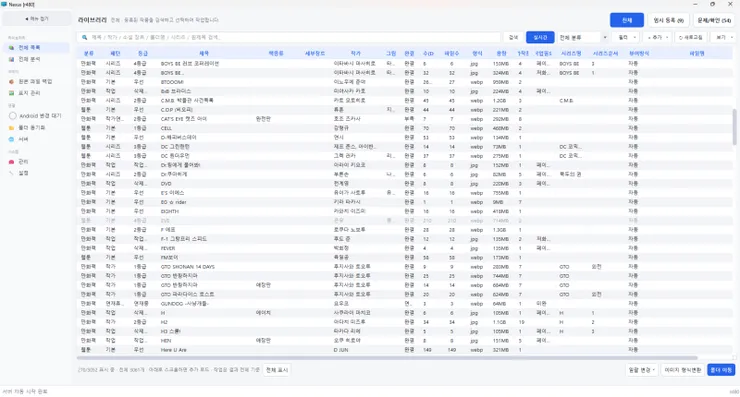
Task: Select the Here U Are row
Action: (405, 350)
